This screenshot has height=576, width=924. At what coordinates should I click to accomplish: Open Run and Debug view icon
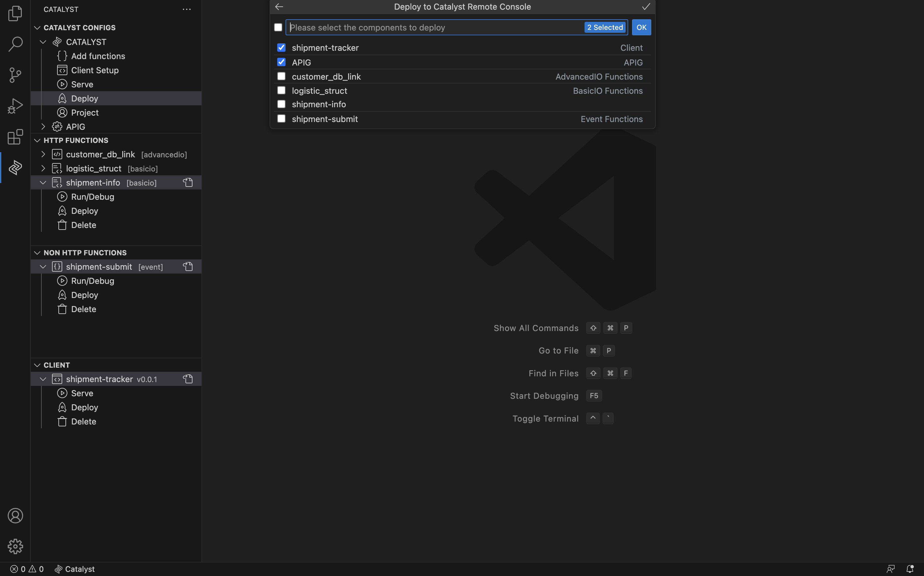[x=15, y=106]
